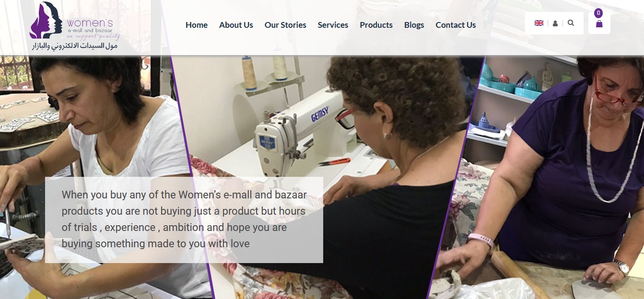Open the About Us page
This screenshot has height=299, width=644.
click(x=236, y=25)
